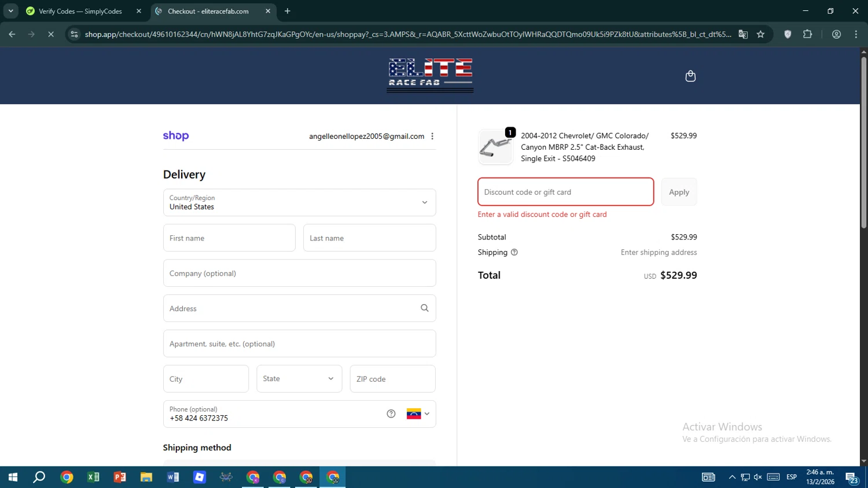Open Windows search from taskbar
Image resolution: width=868 pixels, height=488 pixels.
[x=39, y=477]
